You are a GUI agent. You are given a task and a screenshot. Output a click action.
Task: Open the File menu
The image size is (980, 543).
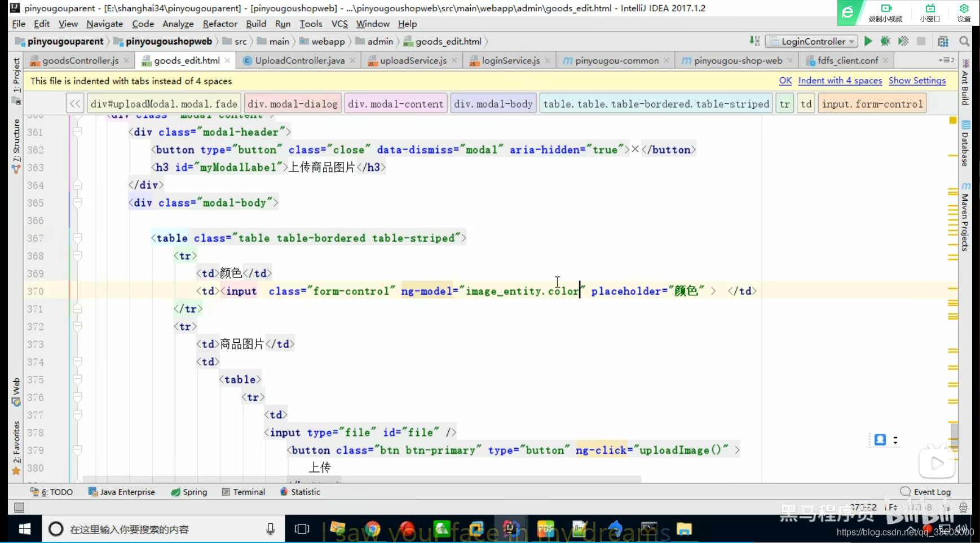click(x=19, y=24)
